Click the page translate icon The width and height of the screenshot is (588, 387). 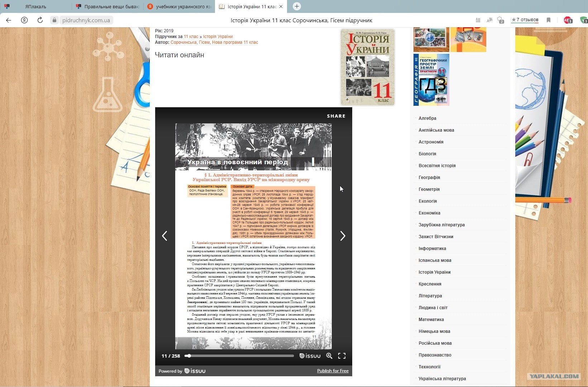489,20
